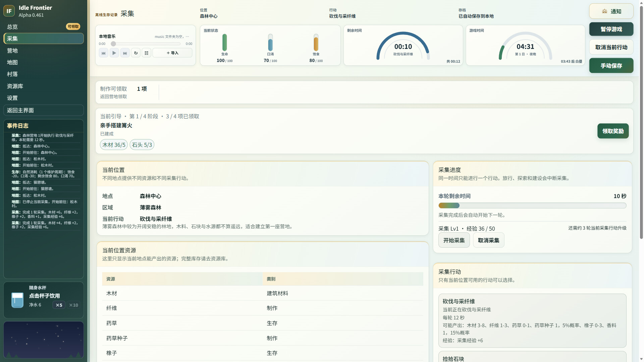Click the page vertical scrollbar

pos(641,122)
